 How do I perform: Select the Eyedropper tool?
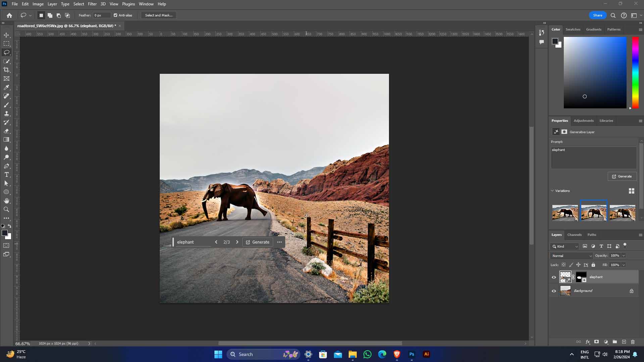[x=6, y=88]
